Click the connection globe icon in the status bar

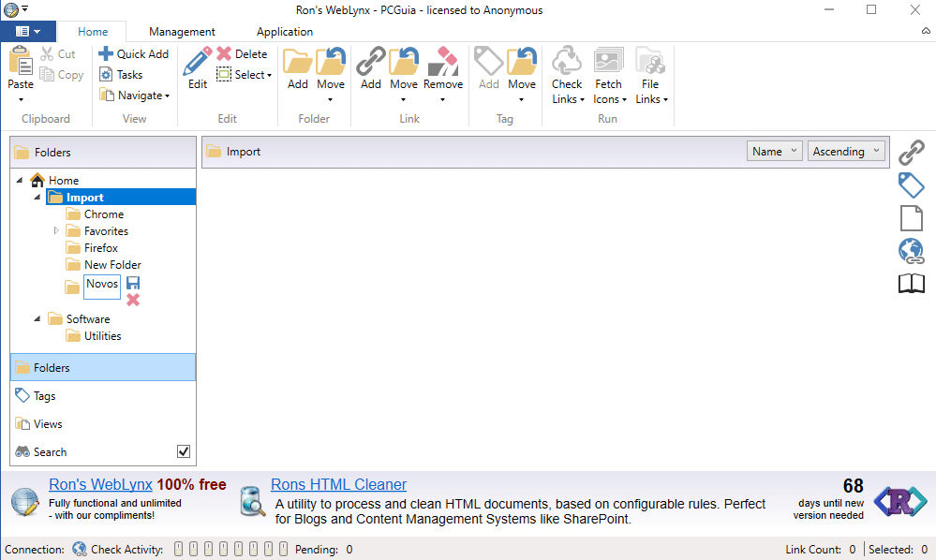80,549
